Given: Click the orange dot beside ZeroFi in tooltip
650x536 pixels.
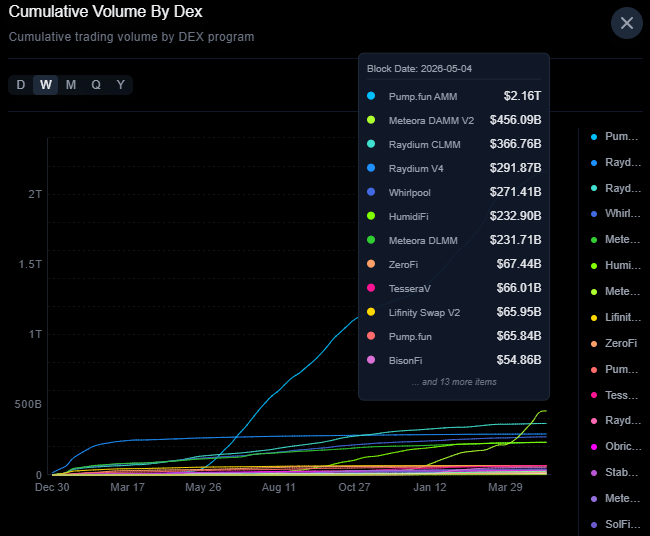Looking at the screenshot, I should click(371, 264).
